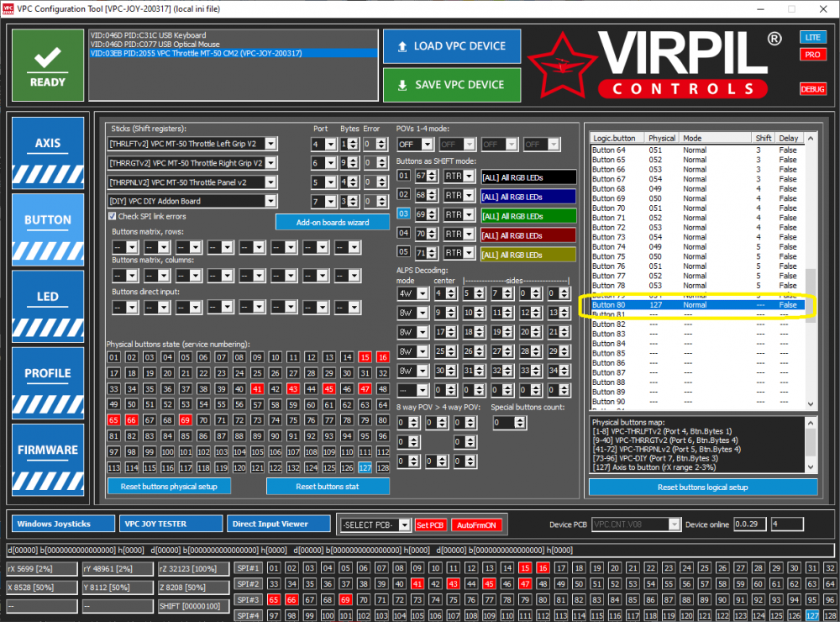This screenshot has width=840, height=622.
Task: Open VPC JOY TESTER
Action: point(171,524)
